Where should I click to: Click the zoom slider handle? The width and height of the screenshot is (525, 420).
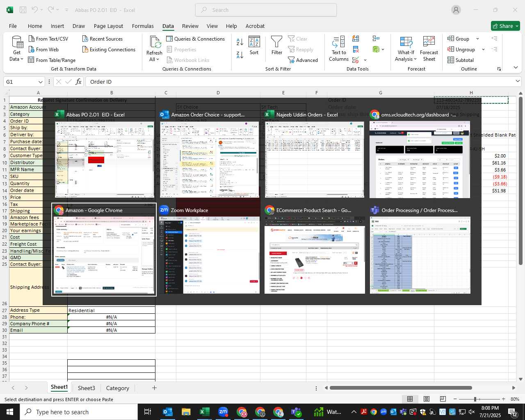(x=475, y=399)
